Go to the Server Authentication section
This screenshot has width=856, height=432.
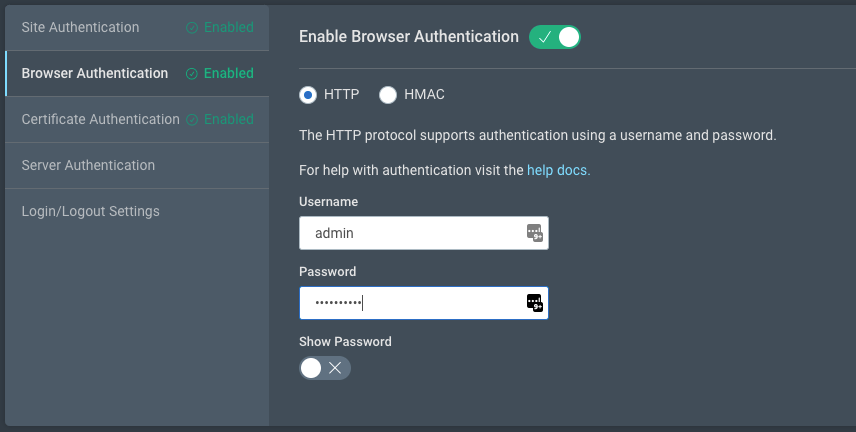(x=88, y=165)
